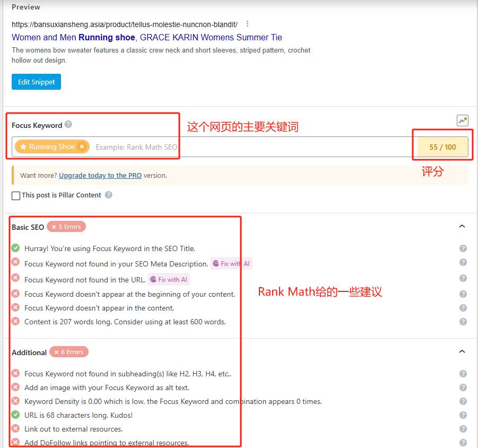Open help for URL 68 characters check

pos(463,415)
